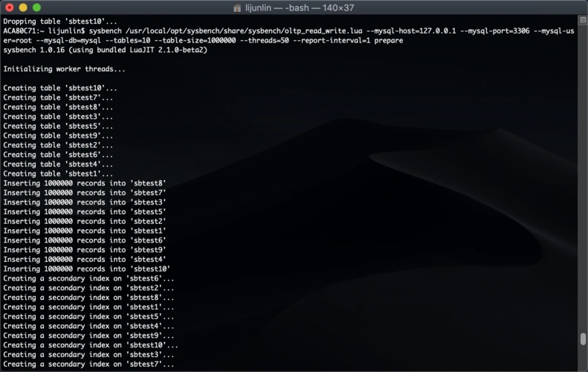Click the '--threads=50' argument
This screenshot has width=588, height=372.
pyautogui.click(x=265, y=40)
